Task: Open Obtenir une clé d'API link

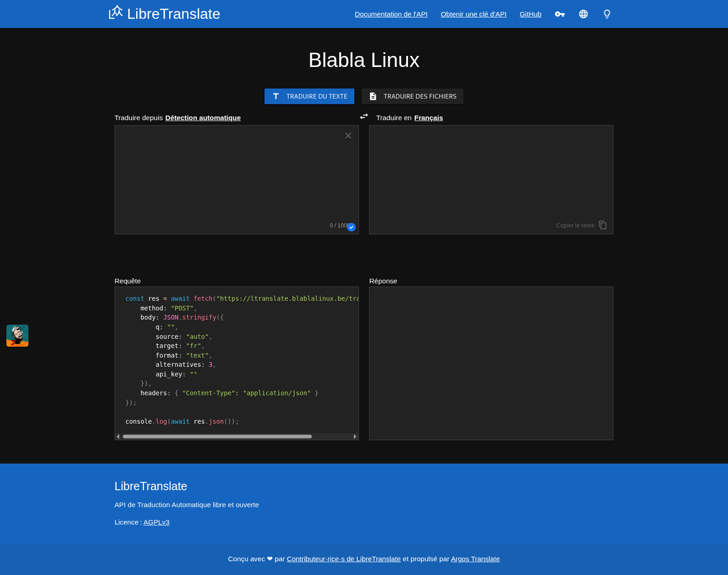Action: (x=474, y=14)
